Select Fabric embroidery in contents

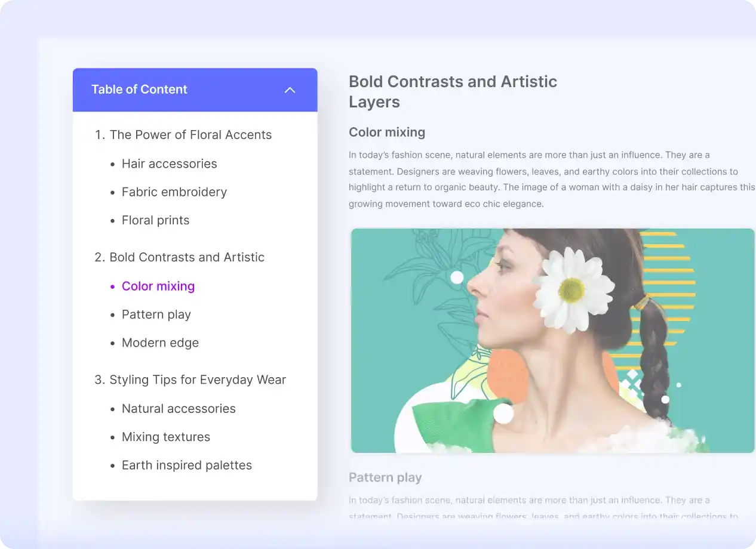coord(174,192)
